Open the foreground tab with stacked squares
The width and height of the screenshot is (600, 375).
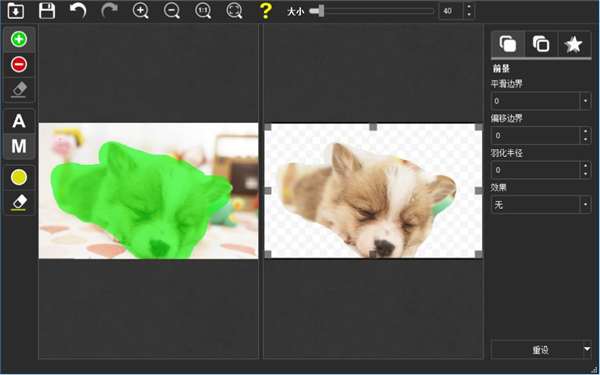(x=508, y=44)
